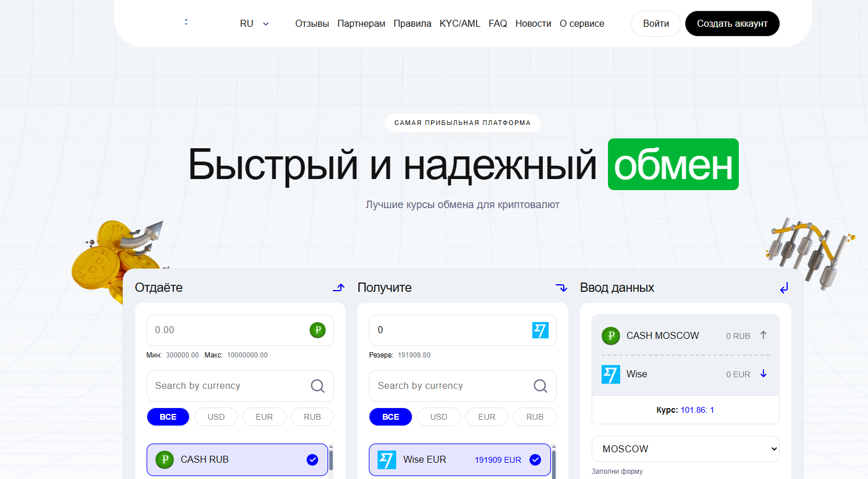Image resolution: width=868 pixels, height=479 pixels.
Task: Click the Wise logo icon beside Wise EUR
Action: (387, 460)
